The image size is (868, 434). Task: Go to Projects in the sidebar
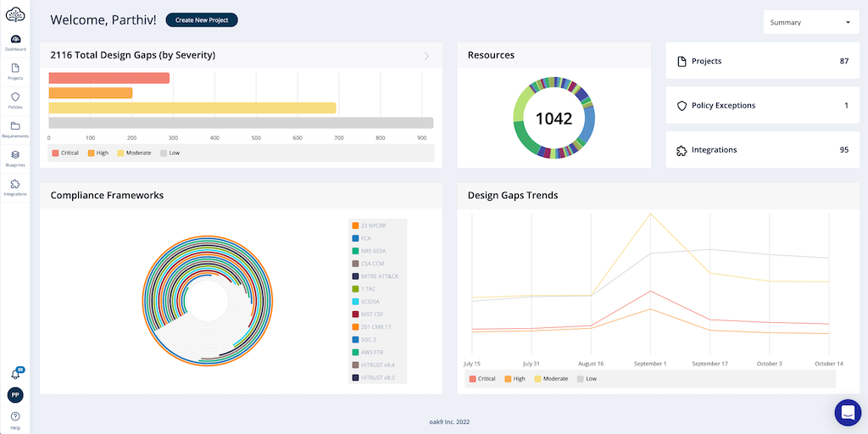pyautogui.click(x=15, y=70)
